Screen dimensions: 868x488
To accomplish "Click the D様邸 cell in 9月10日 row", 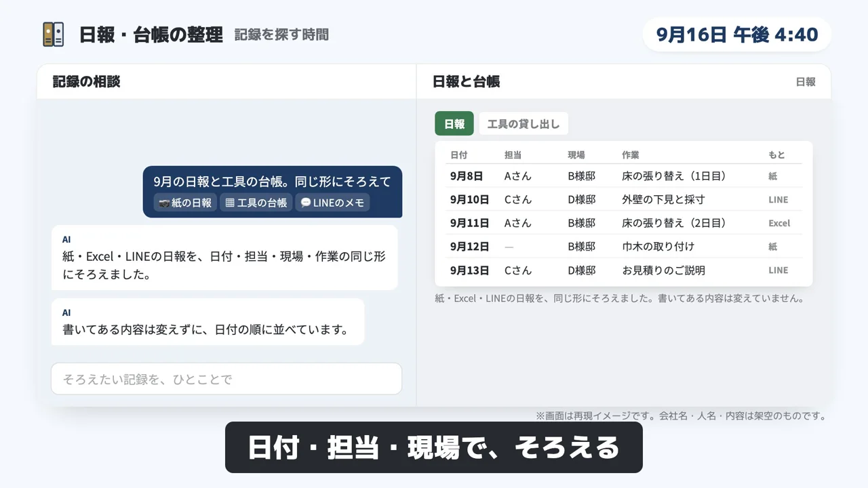I will 582,199.
